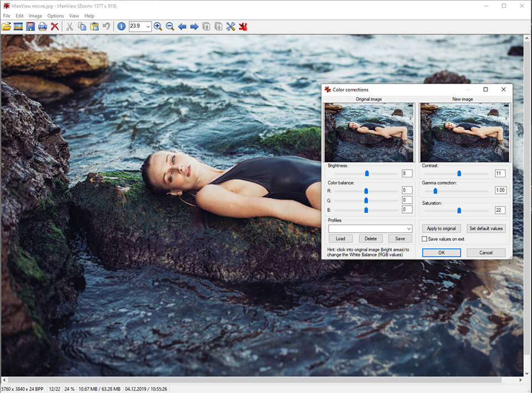Undo the last change
The image size is (532, 393).
pyautogui.click(x=105, y=26)
